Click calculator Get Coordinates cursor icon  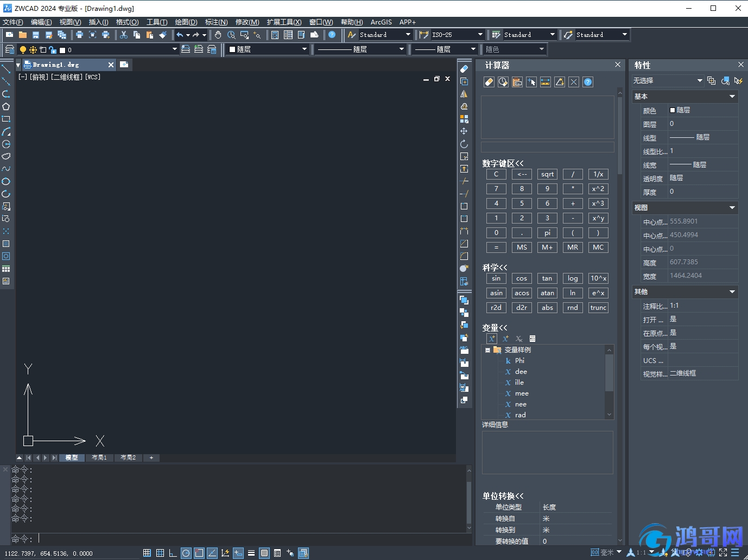531,82
